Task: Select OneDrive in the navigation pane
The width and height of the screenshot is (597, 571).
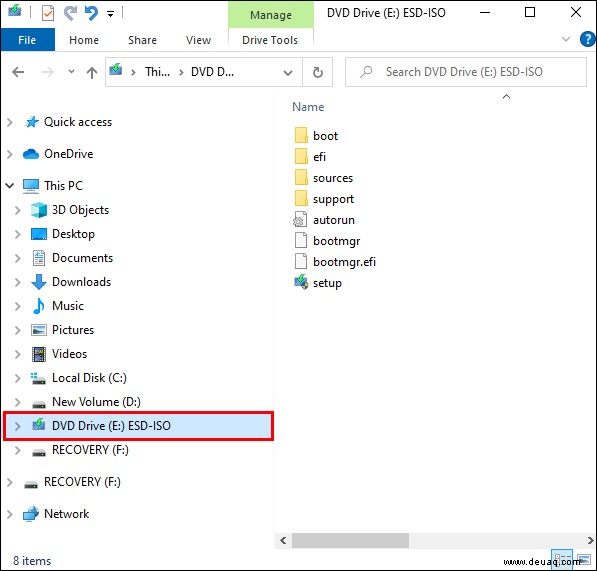Action: click(x=69, y=154)
